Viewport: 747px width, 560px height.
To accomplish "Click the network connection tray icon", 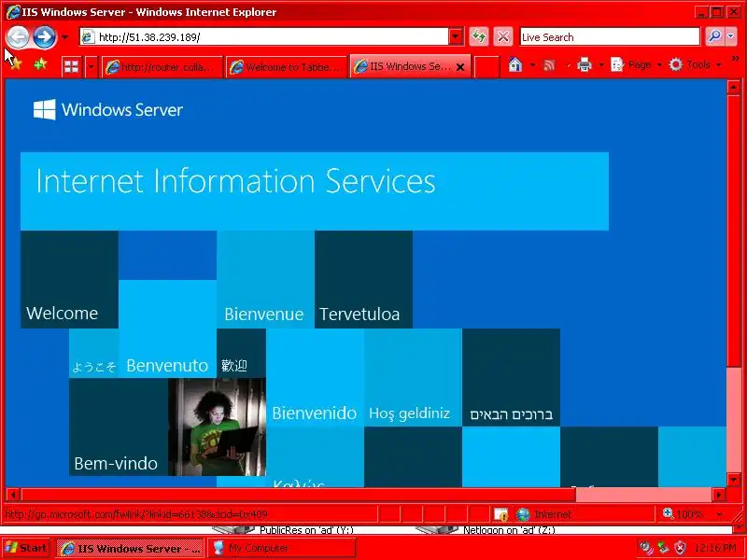I will (x=663, y=548).
